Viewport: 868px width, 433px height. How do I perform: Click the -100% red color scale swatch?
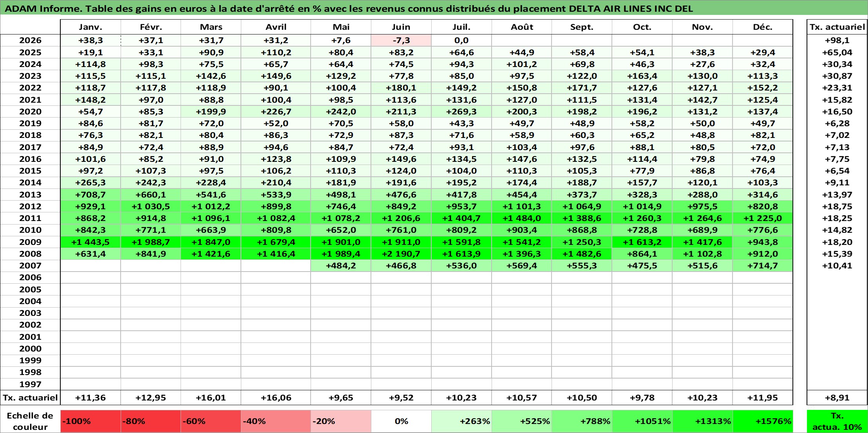(x=90, y=421)
